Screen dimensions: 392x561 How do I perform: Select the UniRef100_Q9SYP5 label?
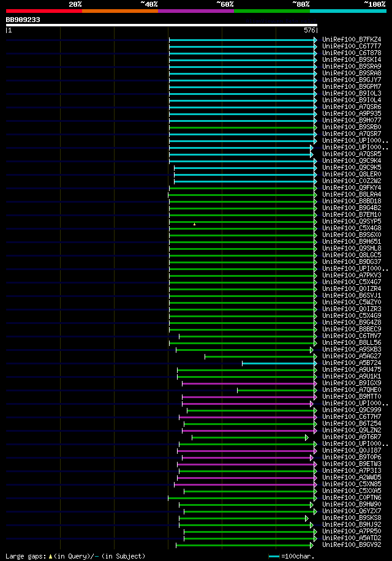352,222
